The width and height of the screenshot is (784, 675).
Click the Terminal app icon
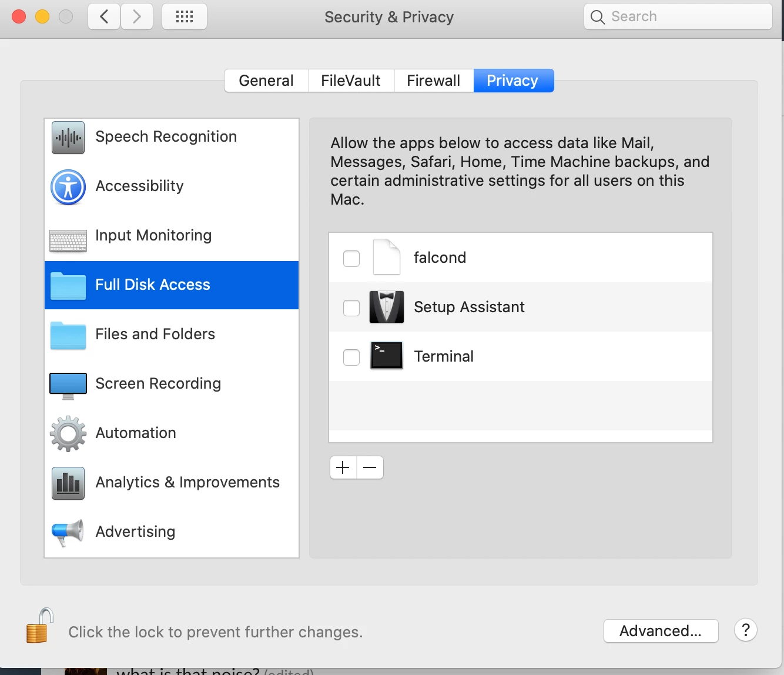[387, 356]
